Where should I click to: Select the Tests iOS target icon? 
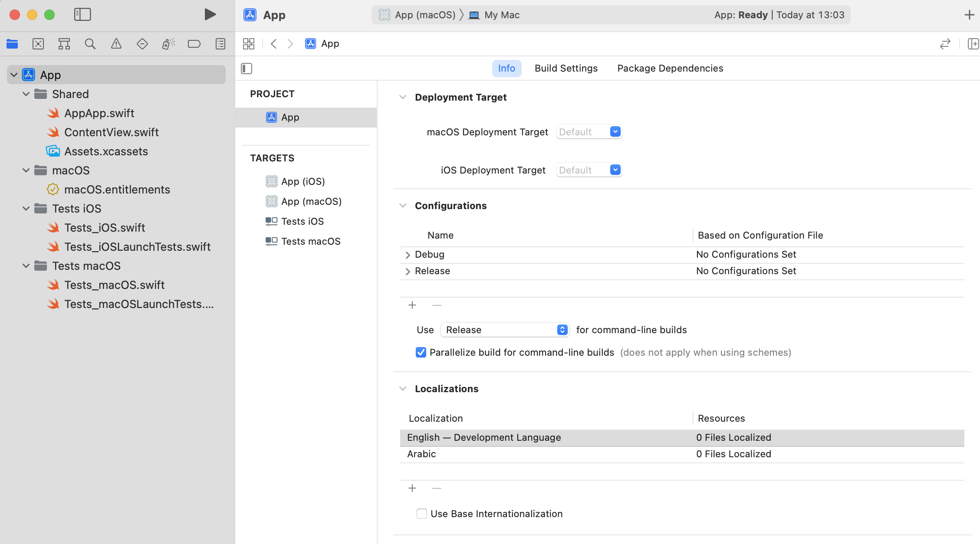pos(271,221)
